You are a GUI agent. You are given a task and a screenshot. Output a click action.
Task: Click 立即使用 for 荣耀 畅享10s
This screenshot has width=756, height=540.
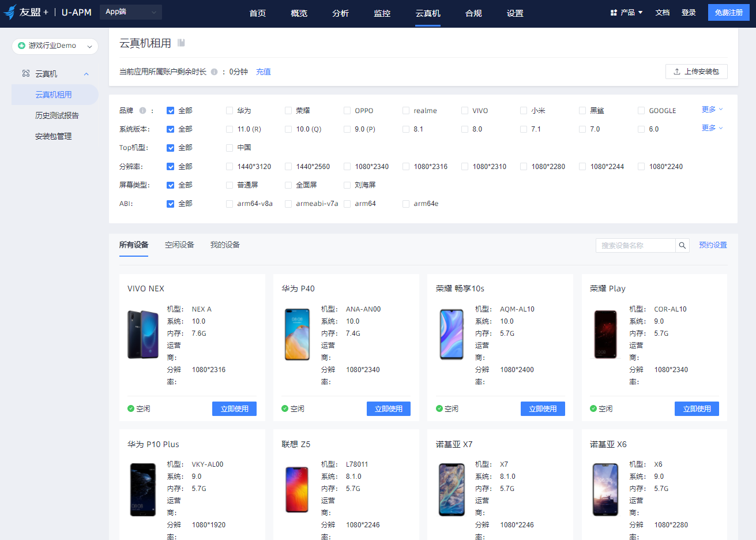[543, 409]
